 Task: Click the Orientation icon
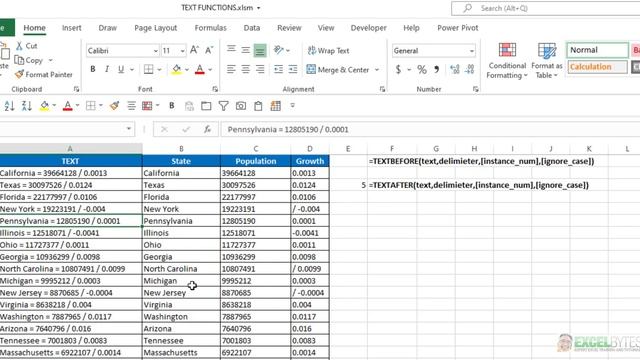pos(279,50)
